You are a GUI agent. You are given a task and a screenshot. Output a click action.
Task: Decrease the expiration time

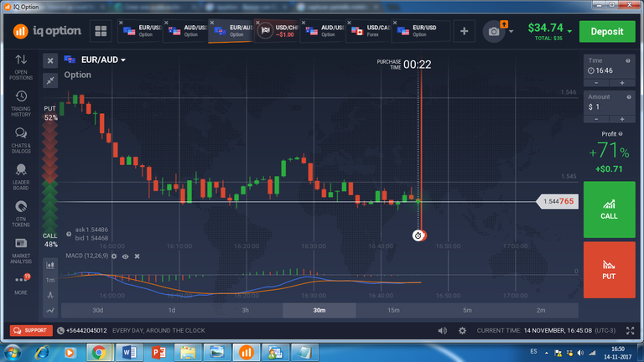[596, 83]
